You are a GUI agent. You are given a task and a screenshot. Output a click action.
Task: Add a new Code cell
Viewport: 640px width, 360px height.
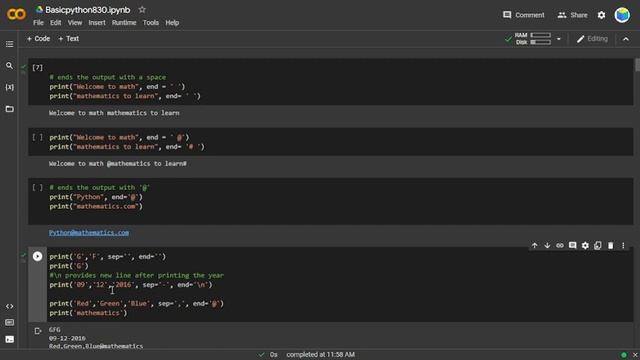38,39
